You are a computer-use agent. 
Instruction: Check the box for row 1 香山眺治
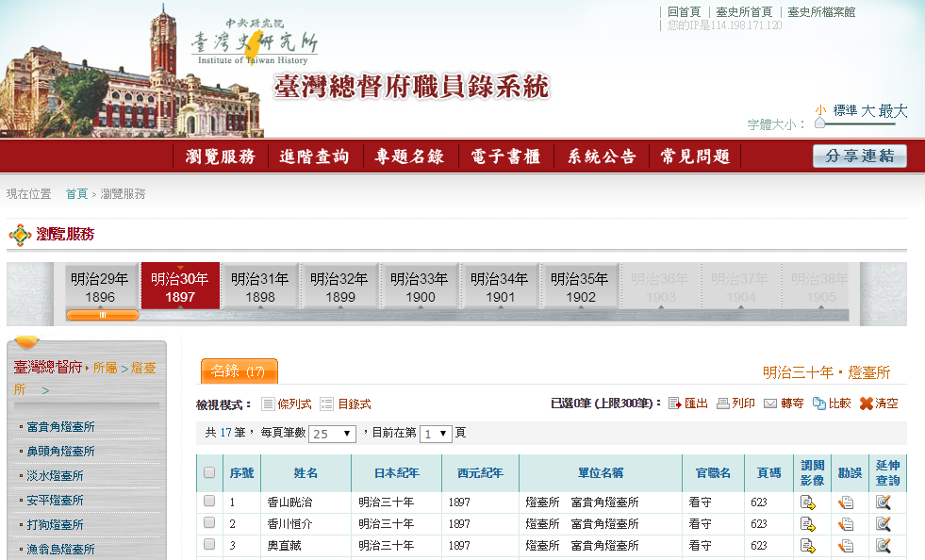click(x=208, y=501)
